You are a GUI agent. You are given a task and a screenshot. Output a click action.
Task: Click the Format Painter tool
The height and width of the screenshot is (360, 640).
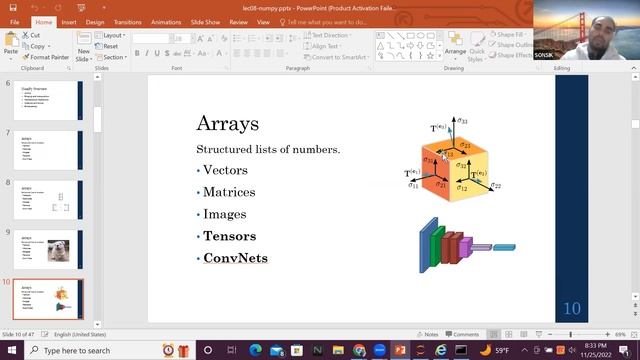coord(45,57)
